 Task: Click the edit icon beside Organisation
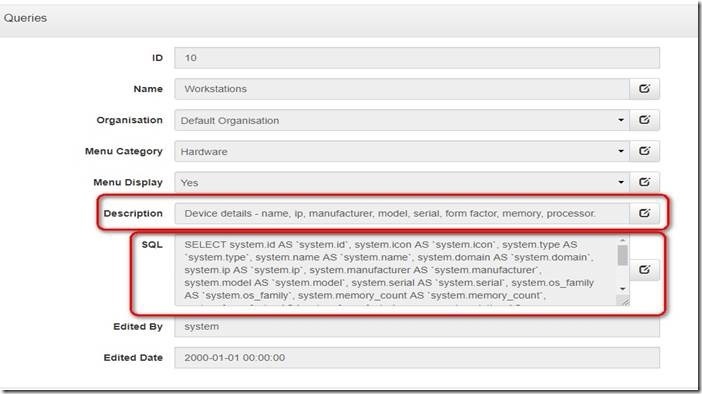click(644, 120)
